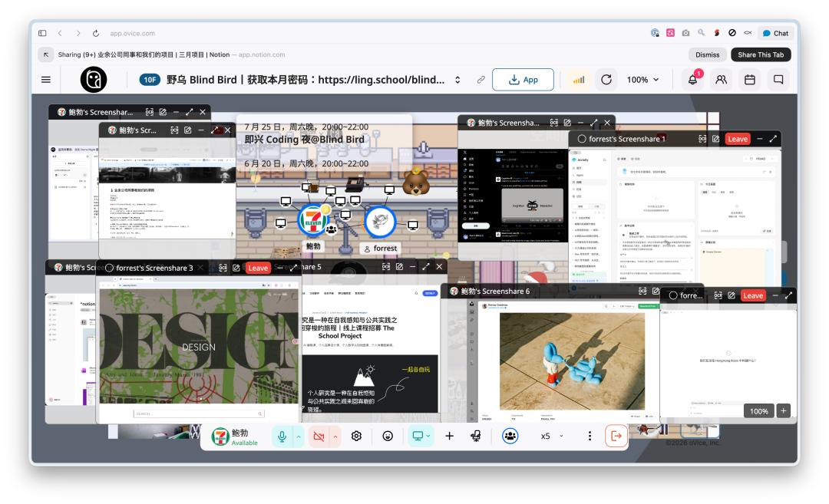The height and width of the screenshot is (504, 829).
Task: Open the browser Chat button
Action: [x=775, y=33]
